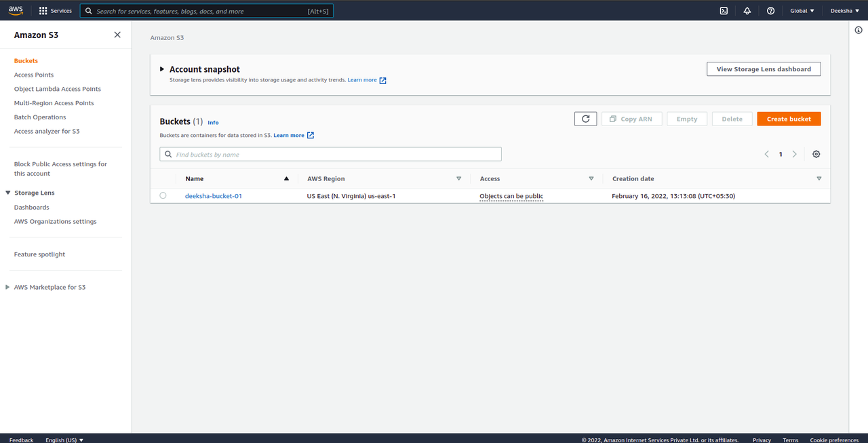868x443 pixels.
Task: Go to previous page of buckets
Action: click(767, 154)
